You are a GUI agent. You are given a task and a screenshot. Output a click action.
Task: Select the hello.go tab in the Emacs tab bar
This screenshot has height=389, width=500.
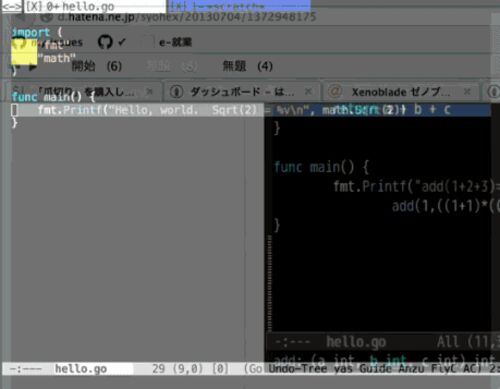point(95,6)
